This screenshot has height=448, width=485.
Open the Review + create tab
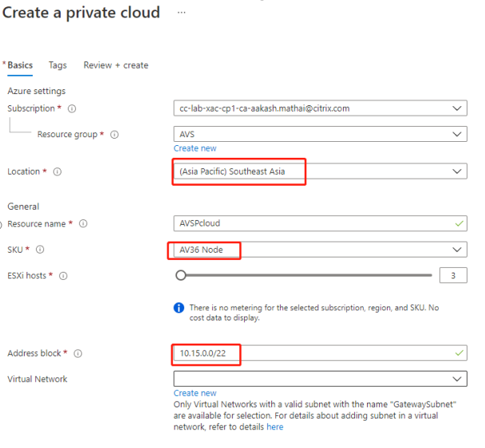pos(116,65)
